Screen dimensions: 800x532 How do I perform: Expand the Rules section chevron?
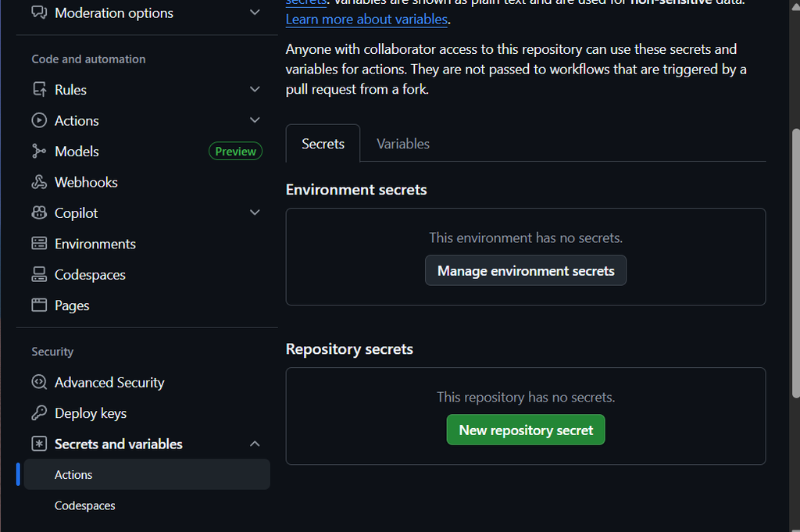[x=255, y=89]
